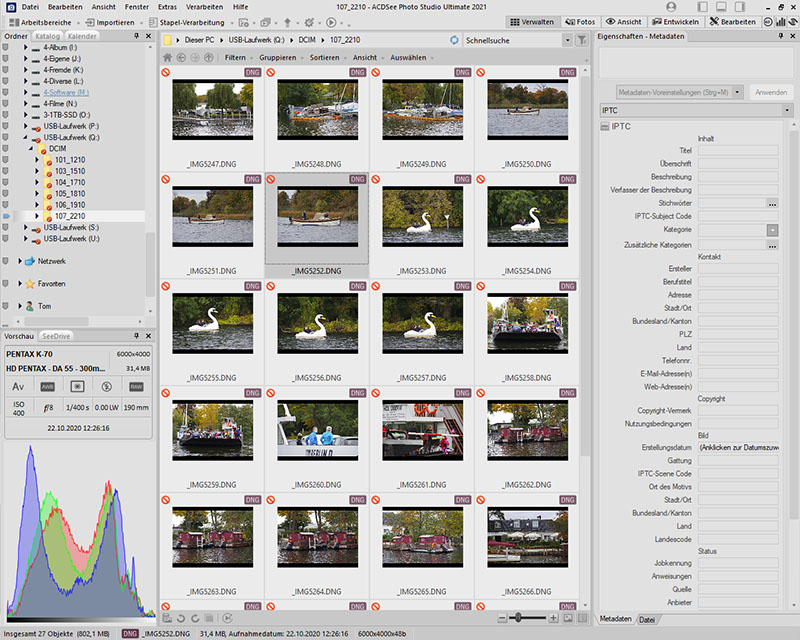Switch to Entwickeln mode
800x640 pixels.
(677, 21)
